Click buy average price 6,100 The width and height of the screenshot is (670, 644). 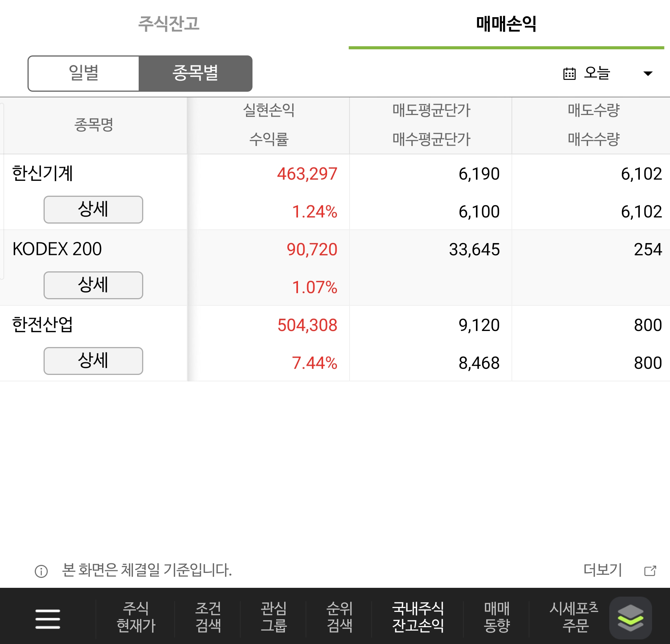479,212
